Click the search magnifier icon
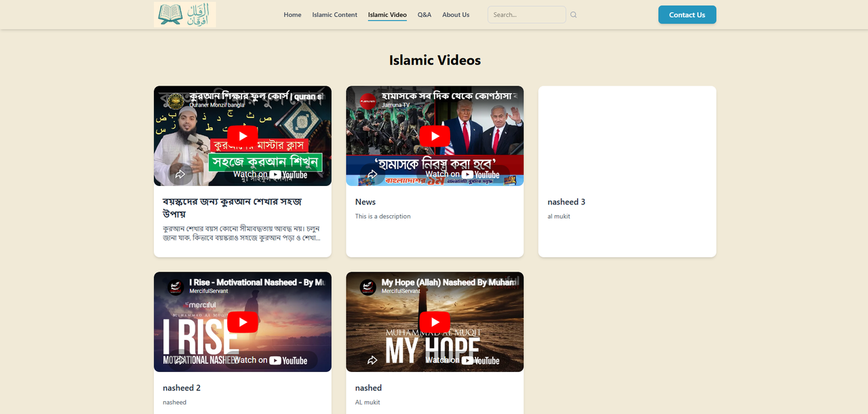 [574, 15]
